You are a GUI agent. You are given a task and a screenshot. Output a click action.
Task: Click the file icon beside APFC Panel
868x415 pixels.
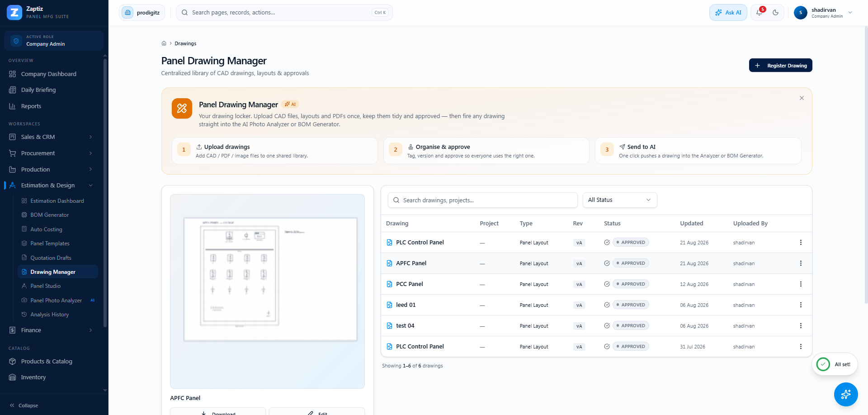coord(390,263)
